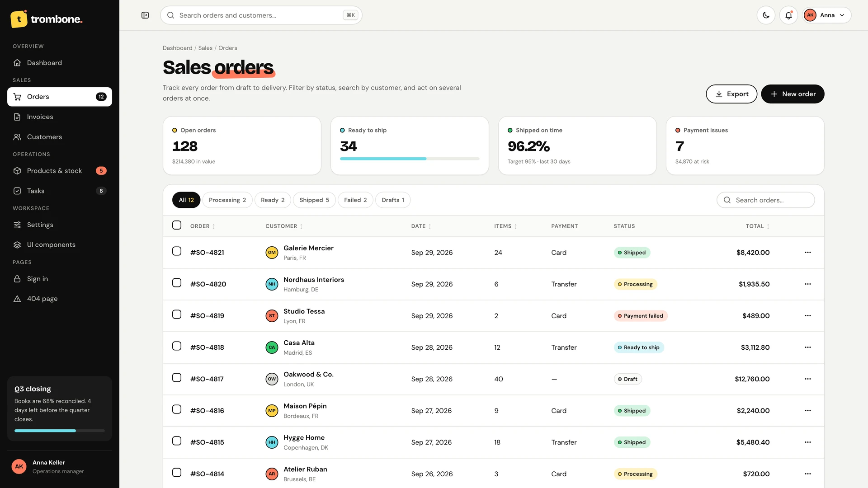This screenshot has height=488, width=868.
Task: Click the Ready to ship progress bar
Action: [410, 159]
